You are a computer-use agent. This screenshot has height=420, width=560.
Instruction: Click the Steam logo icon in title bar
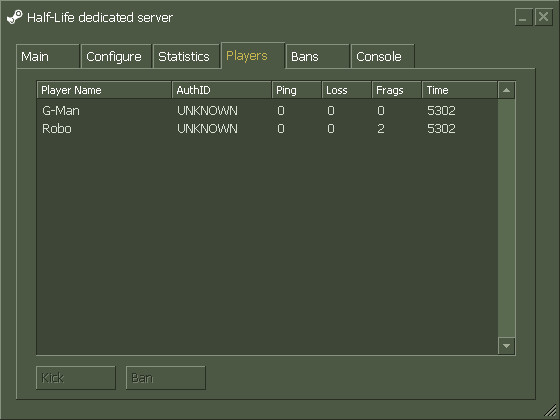15,17
